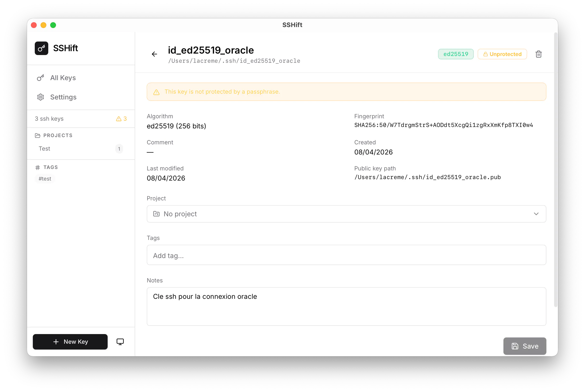Click the PROJECTS folder icon

37,135
